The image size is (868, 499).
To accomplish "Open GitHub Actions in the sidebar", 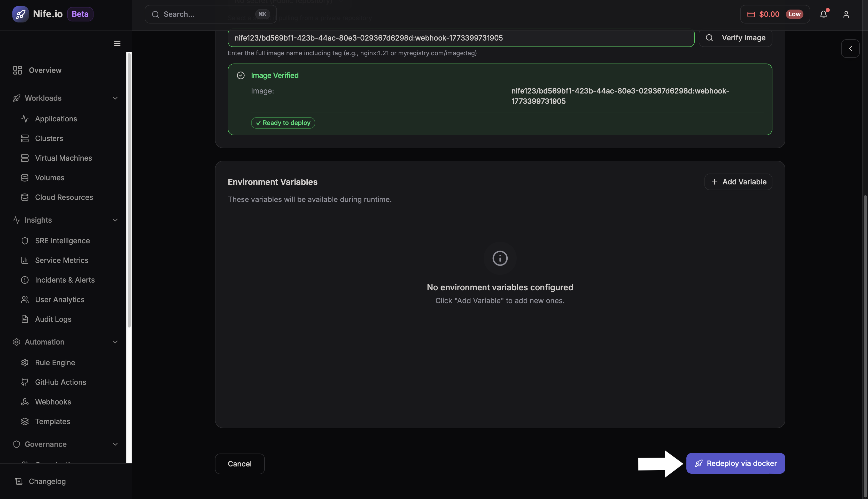I will click(x=60, y=382).
